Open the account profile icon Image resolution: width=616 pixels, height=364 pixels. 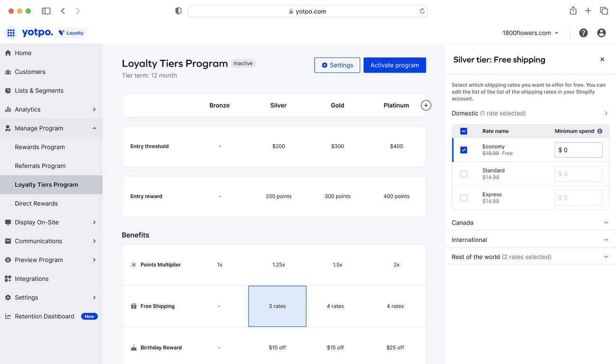[601, 33]
